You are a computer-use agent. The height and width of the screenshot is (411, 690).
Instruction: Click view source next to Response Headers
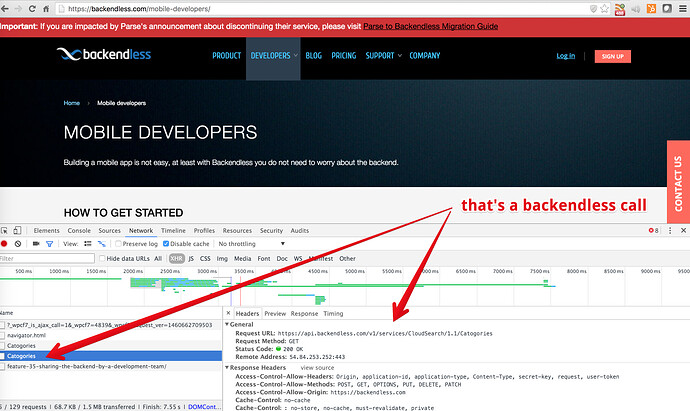[x=317, y=368]
